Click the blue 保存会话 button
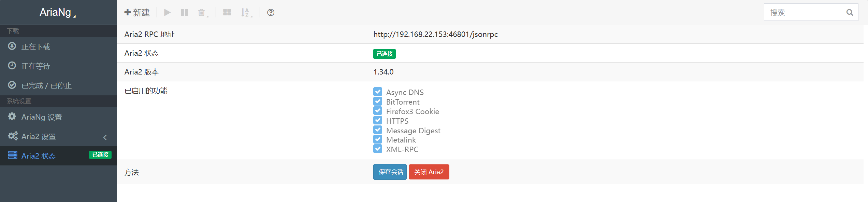The width and height of the screenshot is (868, 202). (390, 172)
